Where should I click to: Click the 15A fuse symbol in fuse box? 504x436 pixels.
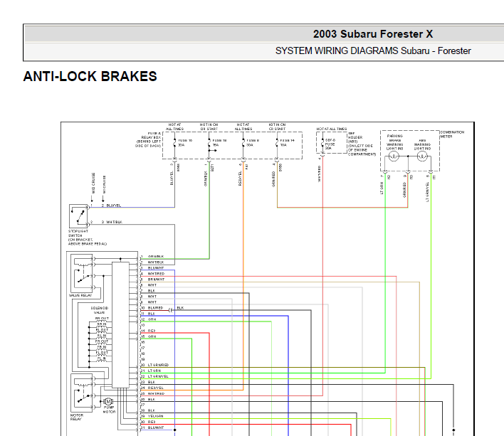[209, 143]
